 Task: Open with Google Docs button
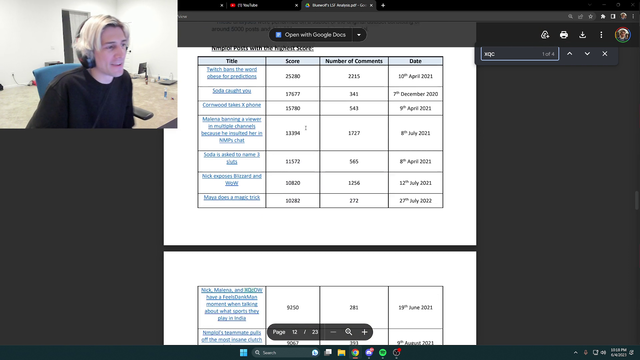click(x=311, y=35)
